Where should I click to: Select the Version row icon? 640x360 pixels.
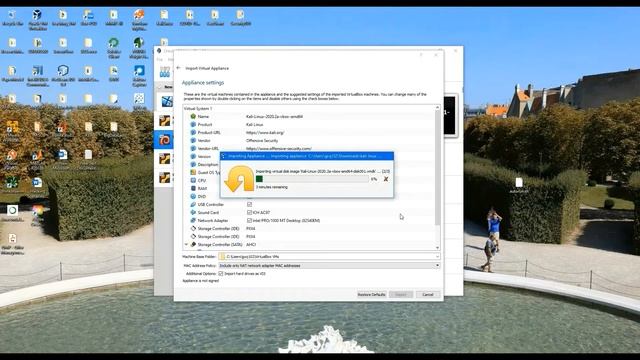pyautogui.click(x=193, y=156)
